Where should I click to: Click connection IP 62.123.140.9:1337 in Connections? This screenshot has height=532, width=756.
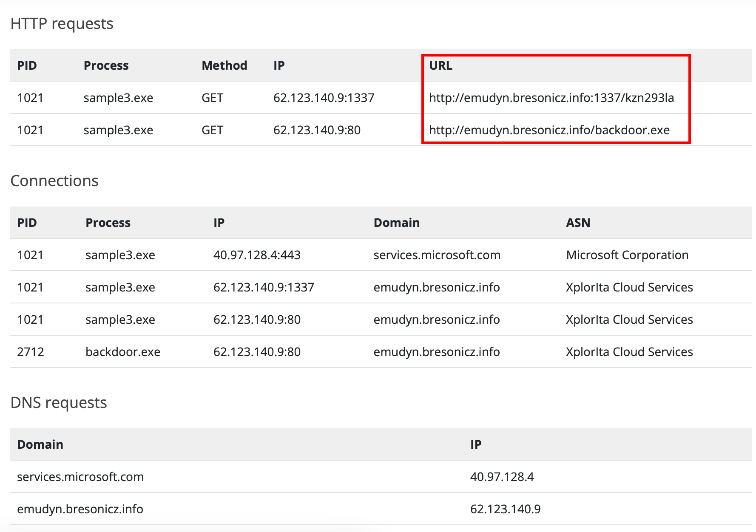264,287
